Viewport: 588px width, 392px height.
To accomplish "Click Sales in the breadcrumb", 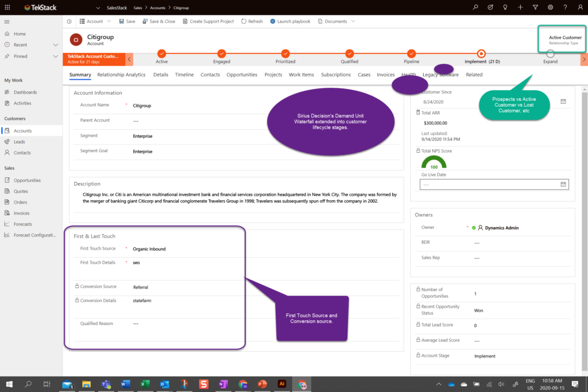I will click(x=138, y=8).
